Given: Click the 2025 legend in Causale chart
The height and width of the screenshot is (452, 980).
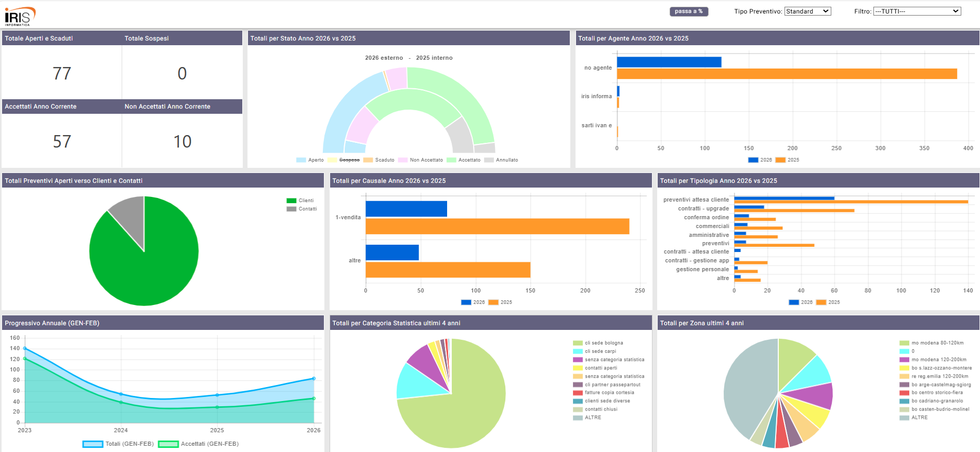Looking at the screenshot, I should click(x=500, y=302).
